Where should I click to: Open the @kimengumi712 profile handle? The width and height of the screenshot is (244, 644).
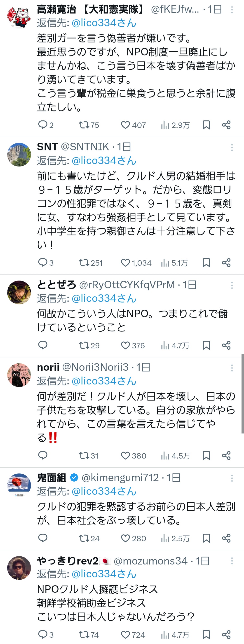(120, 478)
